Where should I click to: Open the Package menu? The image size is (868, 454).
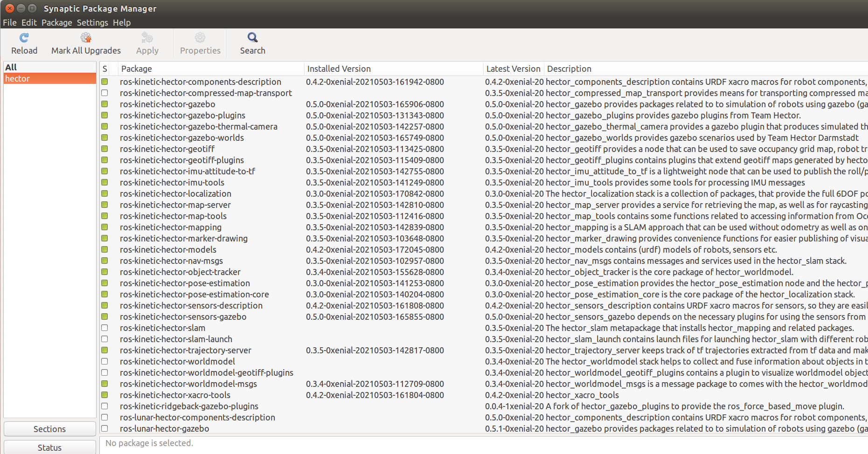57,22
